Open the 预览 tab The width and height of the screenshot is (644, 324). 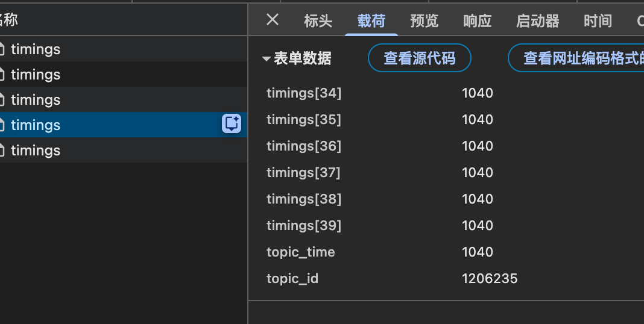[x=425, y=20]
